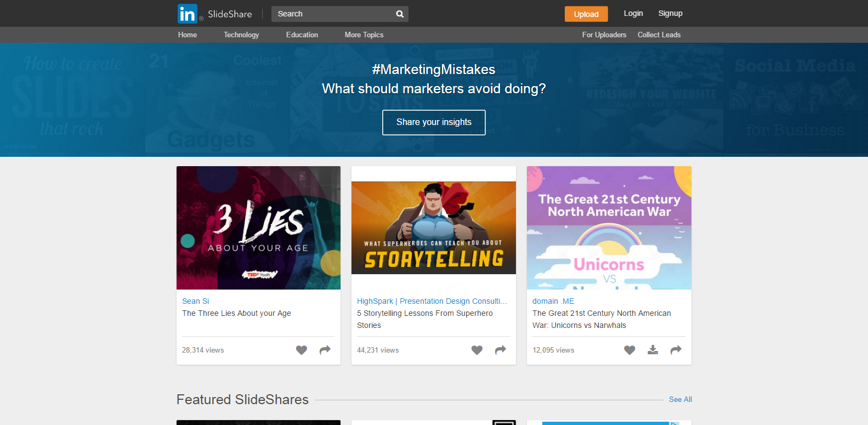Like The Three Lies About your Age
Viewport: 868px width, 425px height.
click(x=302, y=350)
